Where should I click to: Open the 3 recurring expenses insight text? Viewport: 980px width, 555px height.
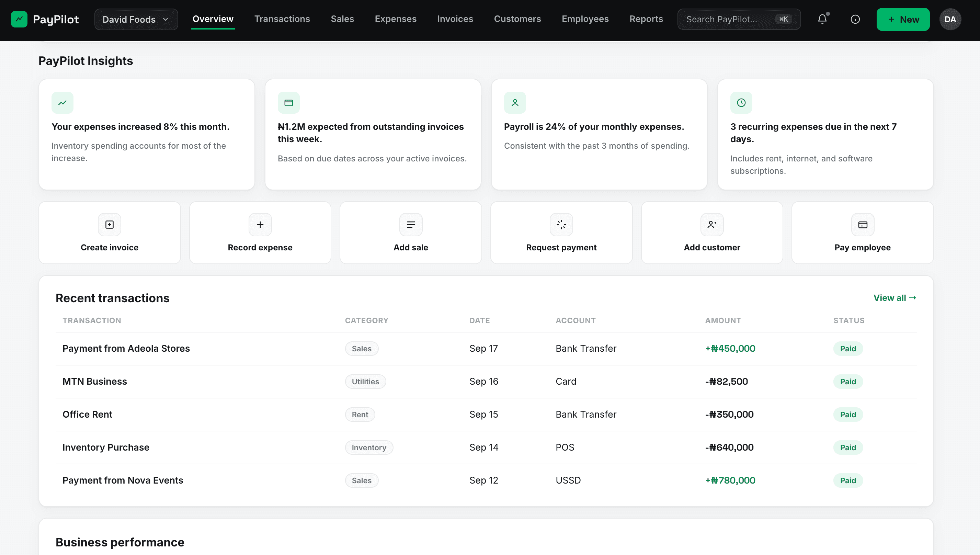(813, 133)
